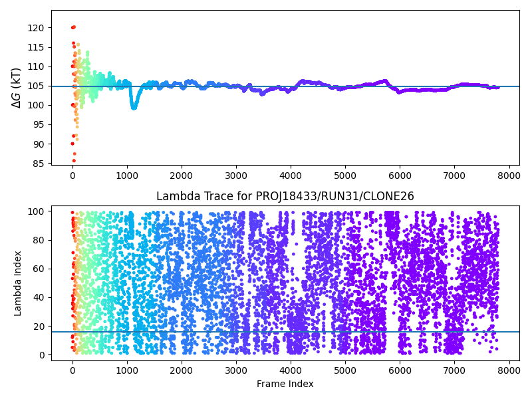Viewport: 532px width, 399px height.
Task: Select the 90 tick label on ΔG axis
Action: [39, 144]
